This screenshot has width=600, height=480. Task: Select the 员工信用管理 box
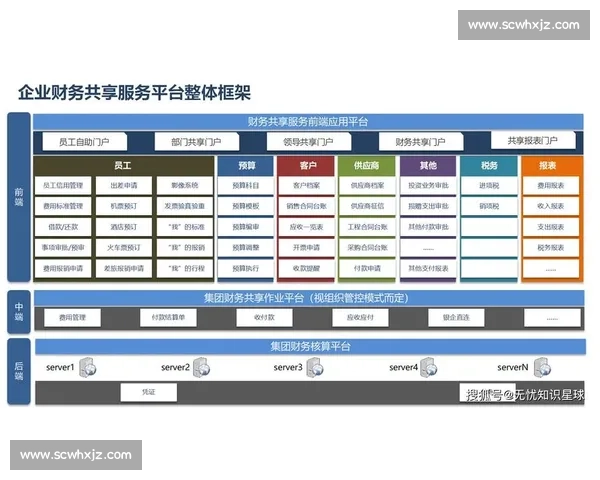tap(63, 186)
